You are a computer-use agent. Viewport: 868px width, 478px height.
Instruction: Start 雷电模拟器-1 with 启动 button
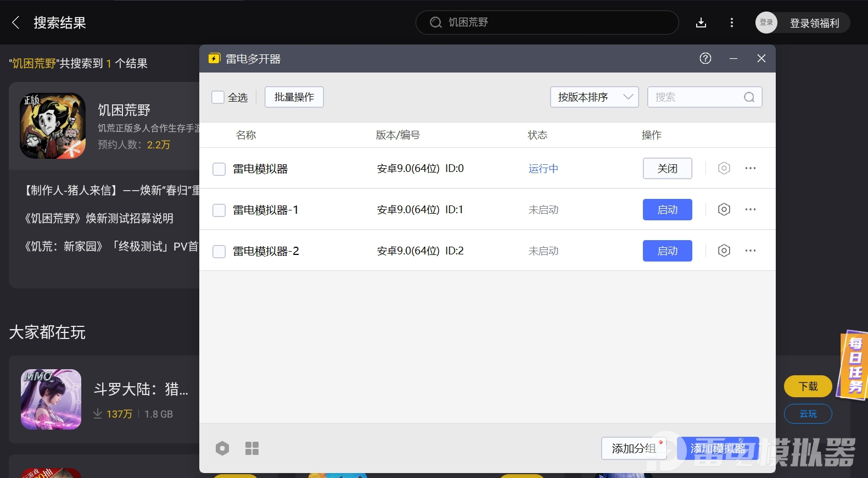(x=667, y=209)
